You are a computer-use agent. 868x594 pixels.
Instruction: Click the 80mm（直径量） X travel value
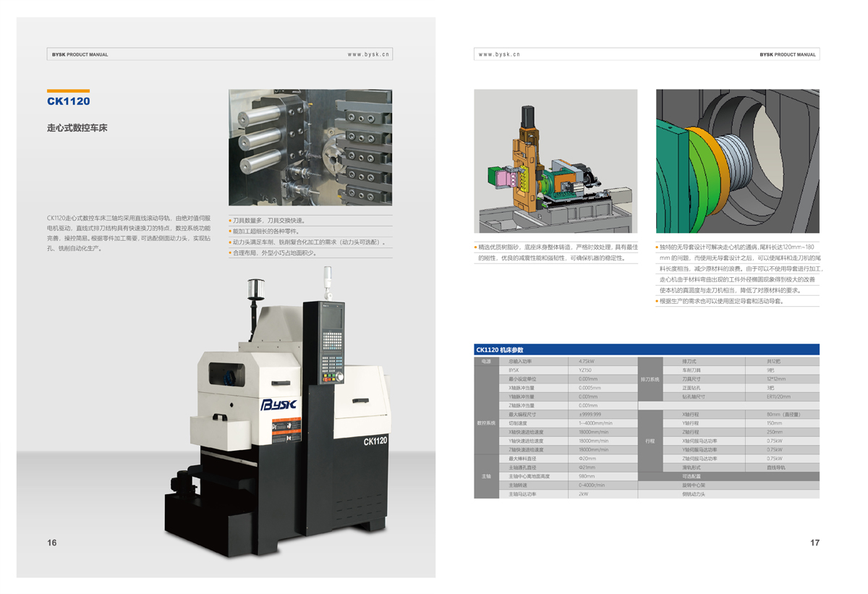pos(783,415)
